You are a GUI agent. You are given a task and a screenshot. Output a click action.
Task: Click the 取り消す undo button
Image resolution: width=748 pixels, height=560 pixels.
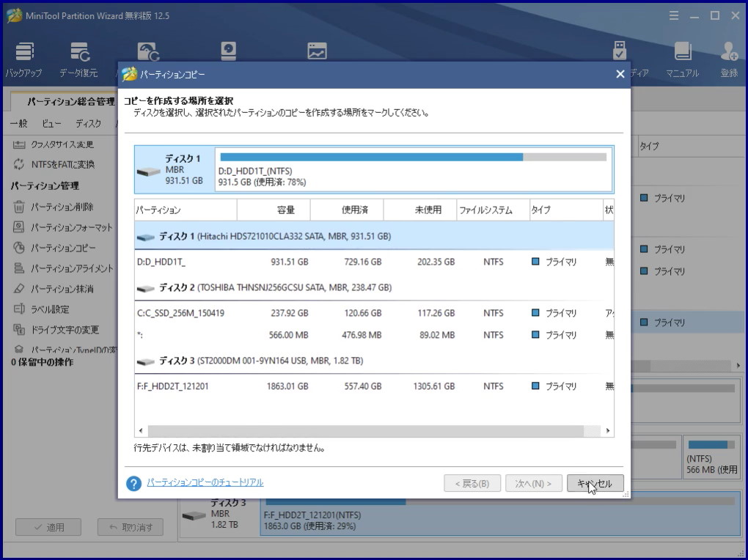point(131,527)
